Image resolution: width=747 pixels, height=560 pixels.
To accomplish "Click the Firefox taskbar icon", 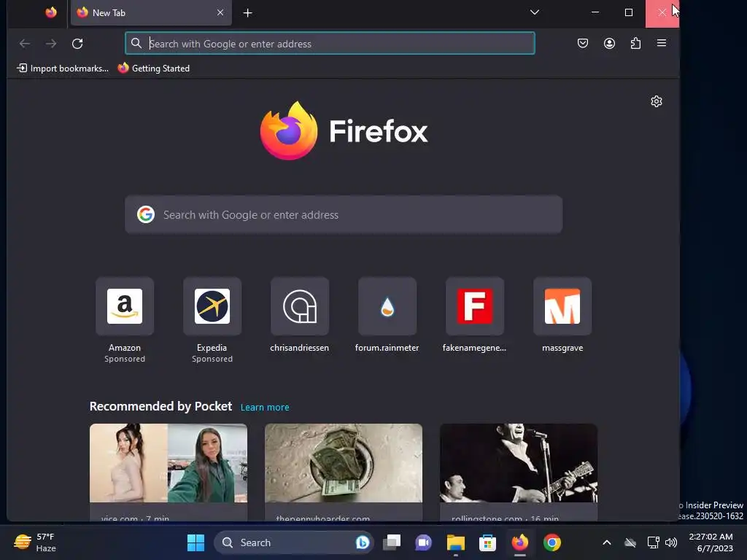I will tap(519, 542).
